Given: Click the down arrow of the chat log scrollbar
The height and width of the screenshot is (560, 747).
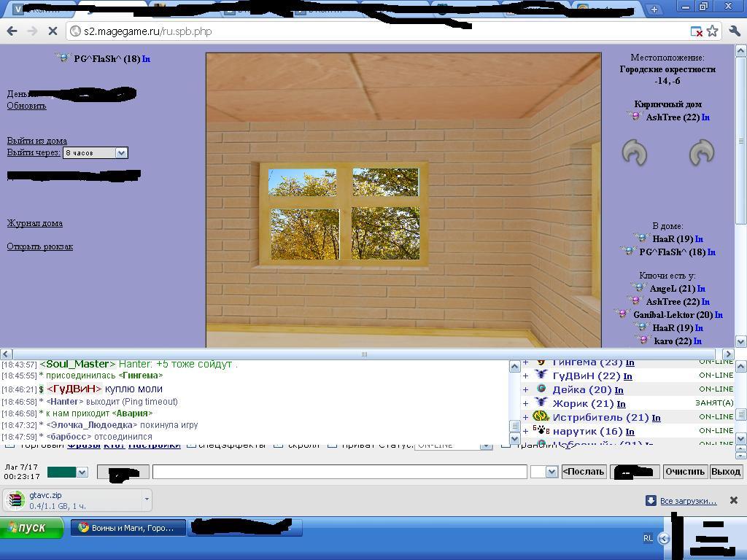Looking at the screenshot, I should tap(514, 437).
